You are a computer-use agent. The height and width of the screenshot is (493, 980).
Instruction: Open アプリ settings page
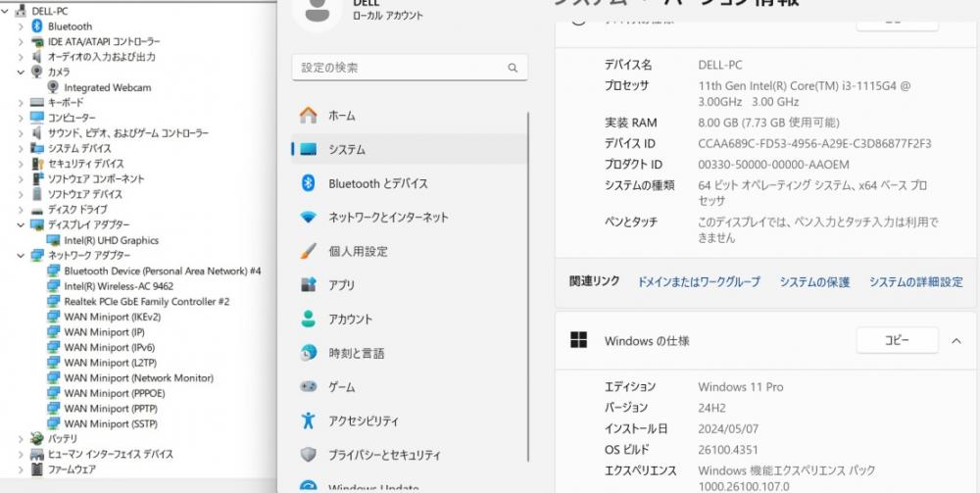pos(410,285)
